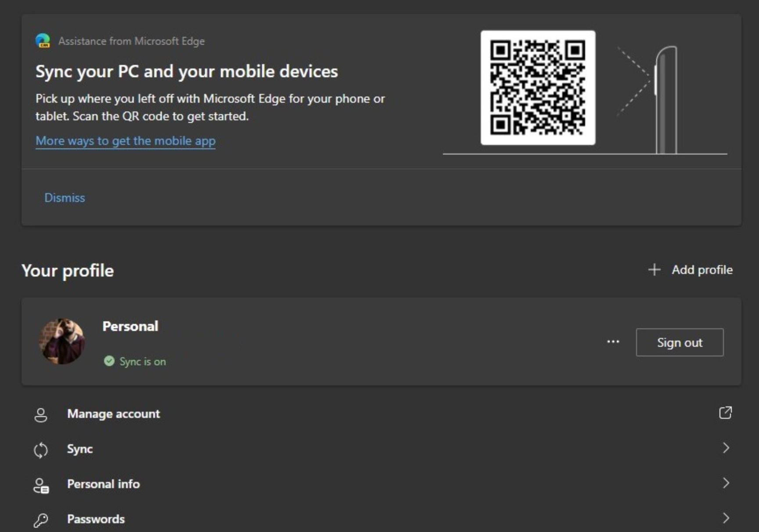This screenshot has height=532, width=759.
Task: Click the Microsoft Edge logo icon
Action: tap(43, 41)
